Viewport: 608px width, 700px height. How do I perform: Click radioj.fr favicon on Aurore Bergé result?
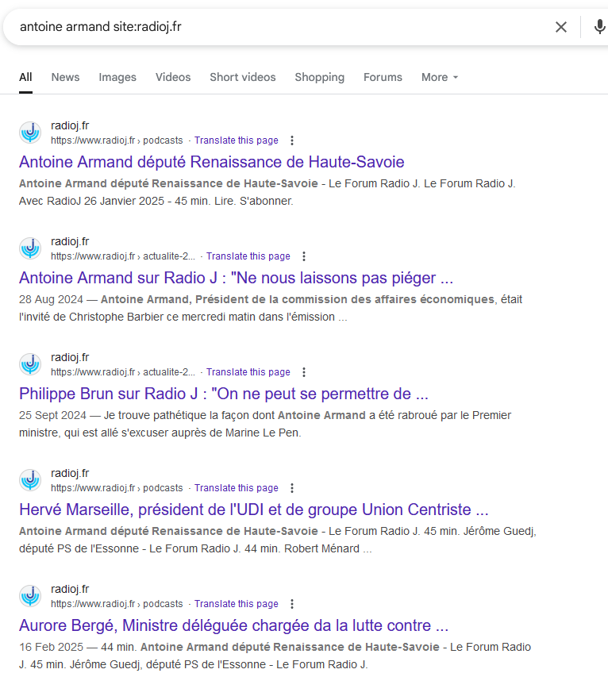click(x=30, y=596)
